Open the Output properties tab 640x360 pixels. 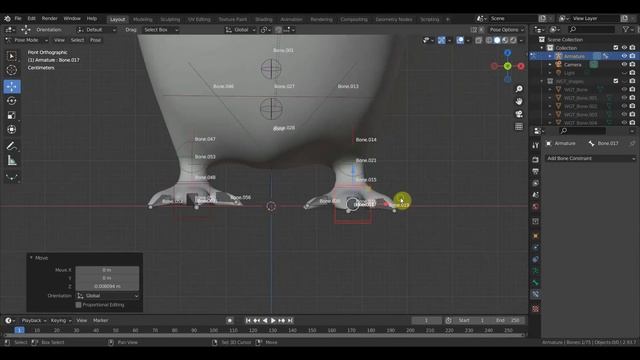pos(536,171)
